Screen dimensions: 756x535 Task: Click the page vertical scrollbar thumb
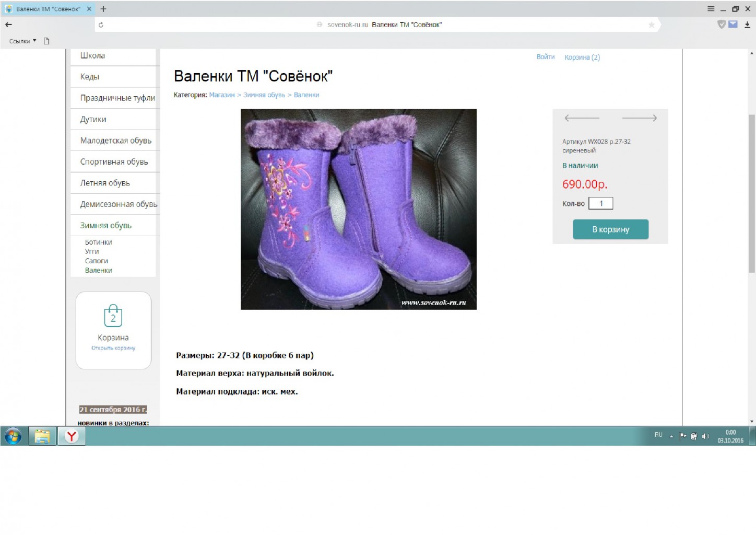click(752, 193)
